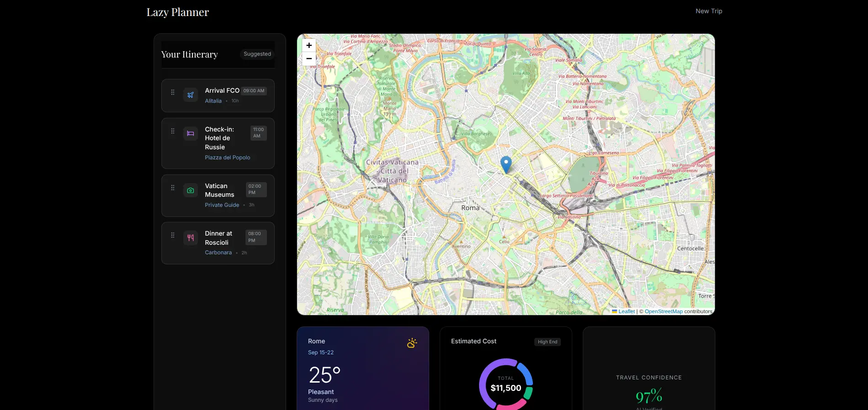Click the drag handle on Vatican Museums card

click(x=173, y=188)
